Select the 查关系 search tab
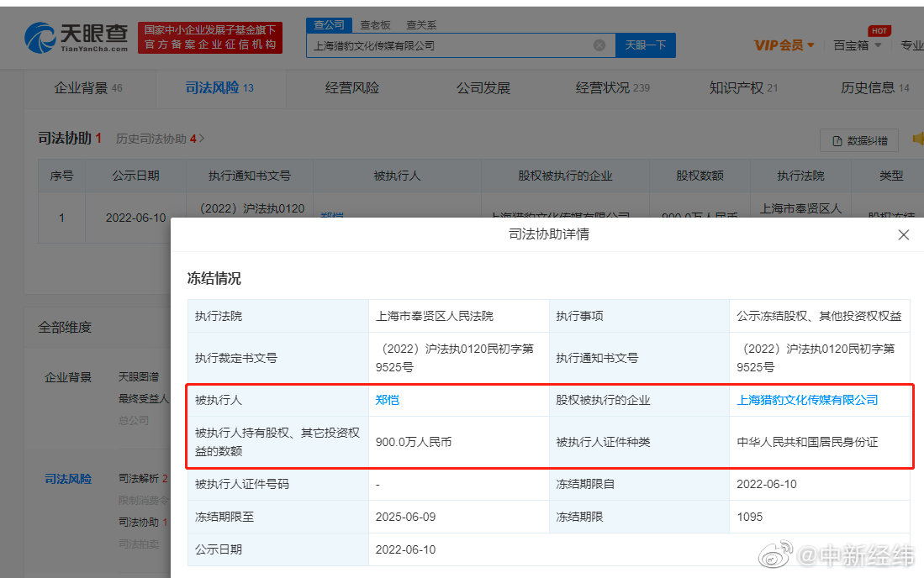The width and height of the screenshot is (924, 578). (421, 24)
